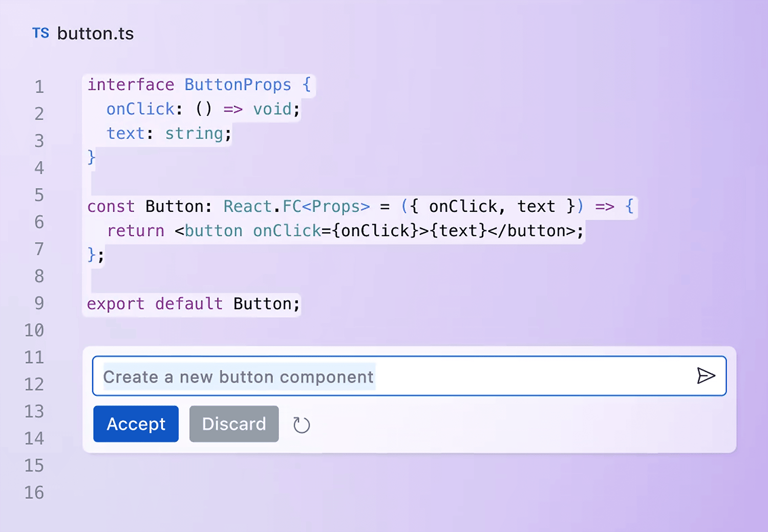The width and height of the screenshot is (768, 532).
Task: Click the regenerate circular arrow icon
Action: [x=302, y=425]
